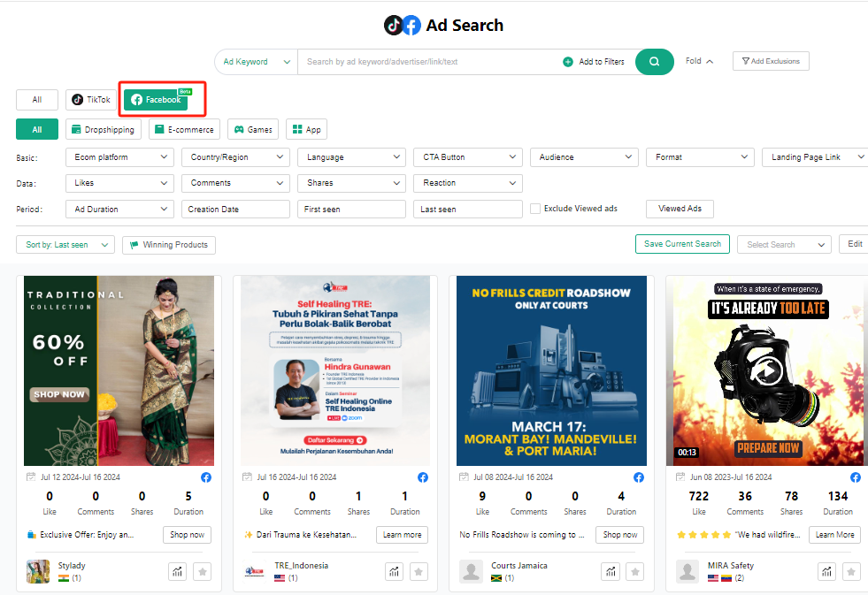The image size is (868, 595).
Task: Expand the Audience dropdown
Action: click(x=584, y=157)
